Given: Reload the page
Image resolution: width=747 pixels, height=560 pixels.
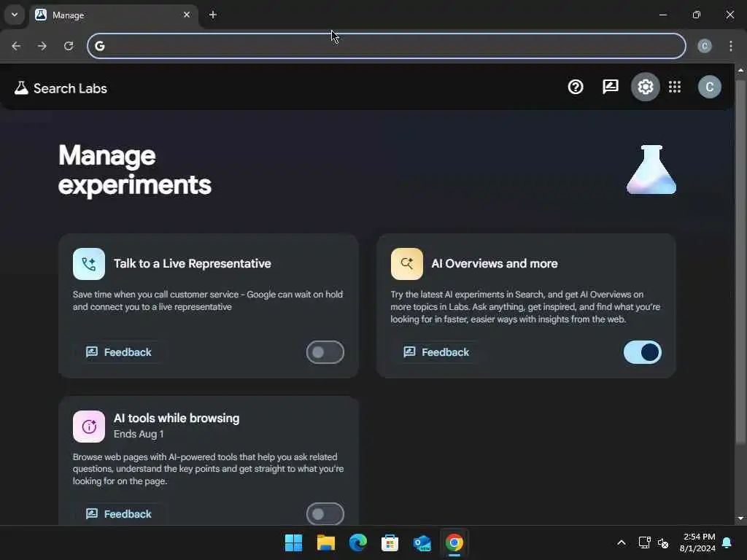Looking at the screenshot, I should coord(69,46).
